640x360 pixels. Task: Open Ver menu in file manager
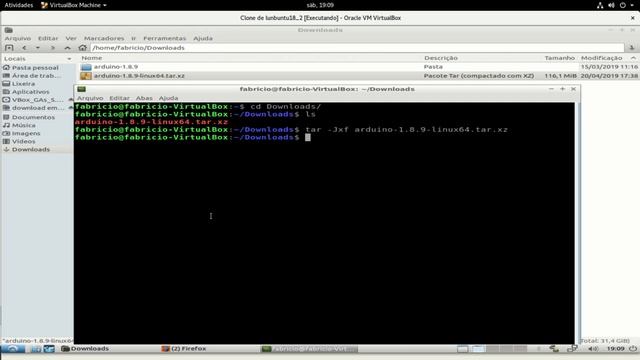coord(71,38)
